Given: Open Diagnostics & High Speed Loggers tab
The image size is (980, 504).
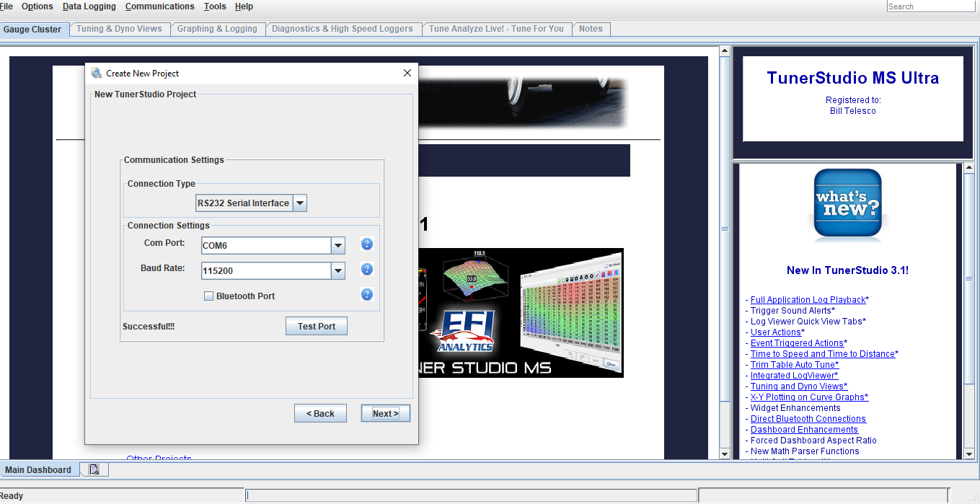Looking at the screenshot, I should click(343, 29).
